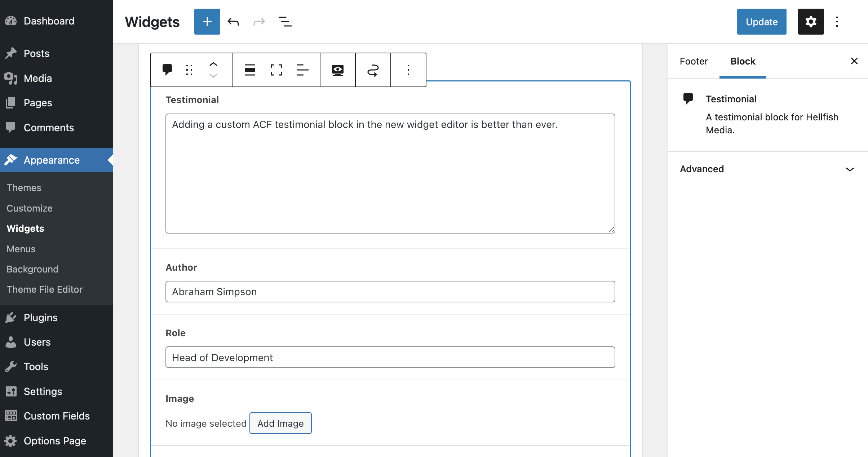Click the move to widget area icon

[x=373, y=70]
